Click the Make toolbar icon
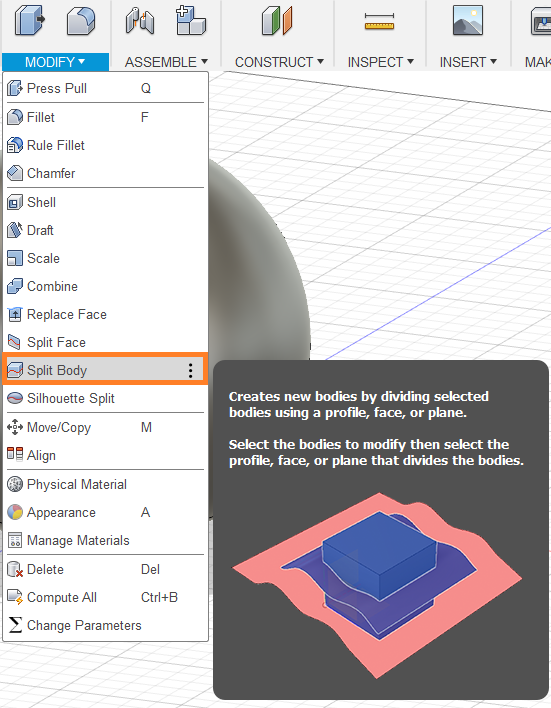Screen dimensions: 551x708 [x=541, y=21]
